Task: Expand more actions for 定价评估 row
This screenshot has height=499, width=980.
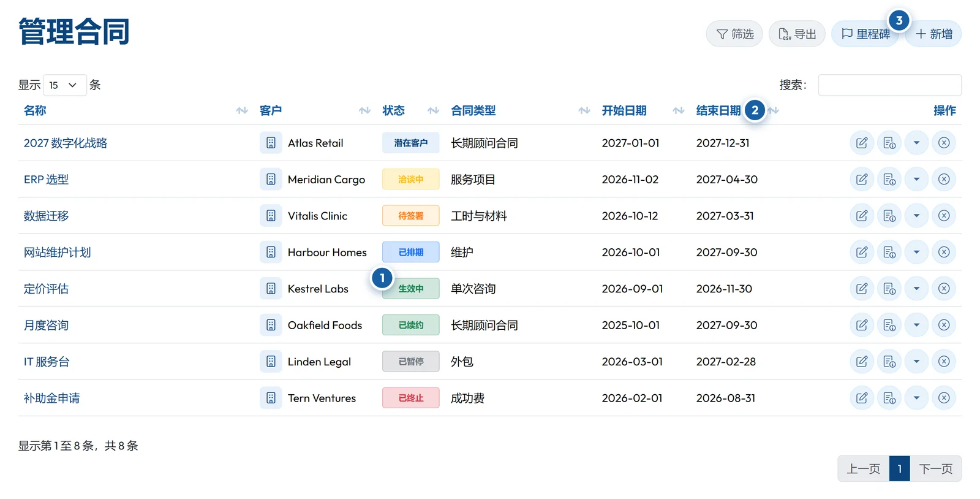Action: point(916,289)
